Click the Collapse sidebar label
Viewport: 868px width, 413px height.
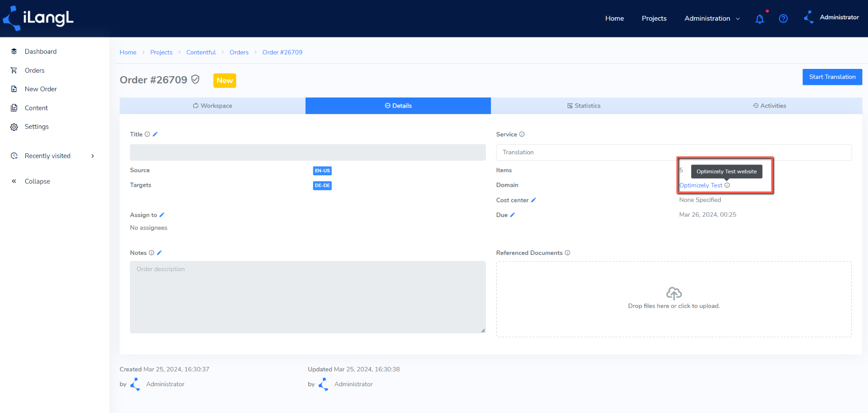[37, 181]
